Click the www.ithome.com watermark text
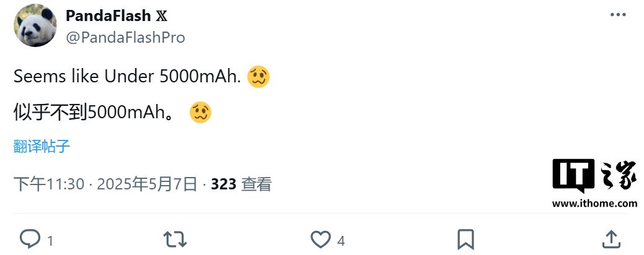The width and height of the screenshot is (644, 255). (594, 203)
